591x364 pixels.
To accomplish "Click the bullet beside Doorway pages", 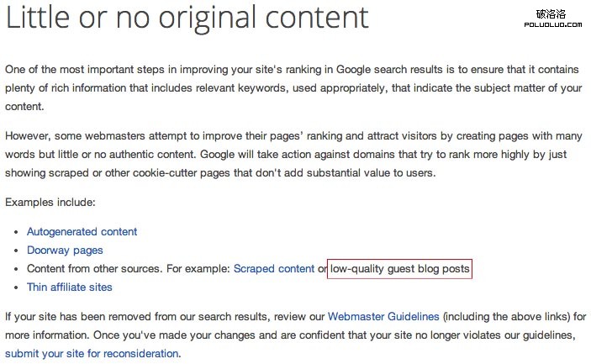I will coord(16,251).
